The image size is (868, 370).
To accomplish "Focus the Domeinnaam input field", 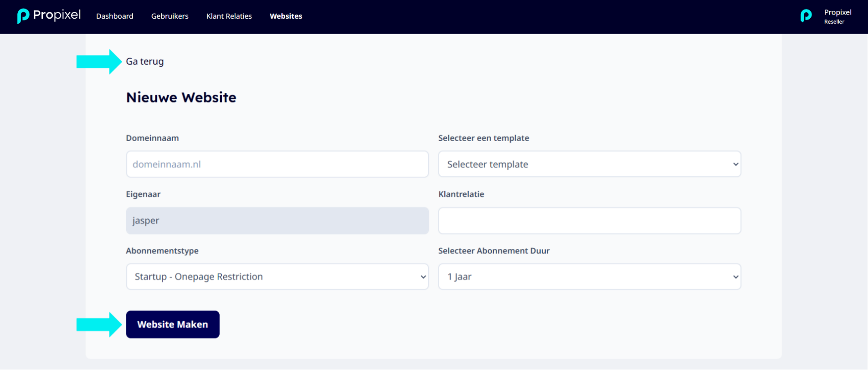I will pyautogui.click(x=277, y=164).
